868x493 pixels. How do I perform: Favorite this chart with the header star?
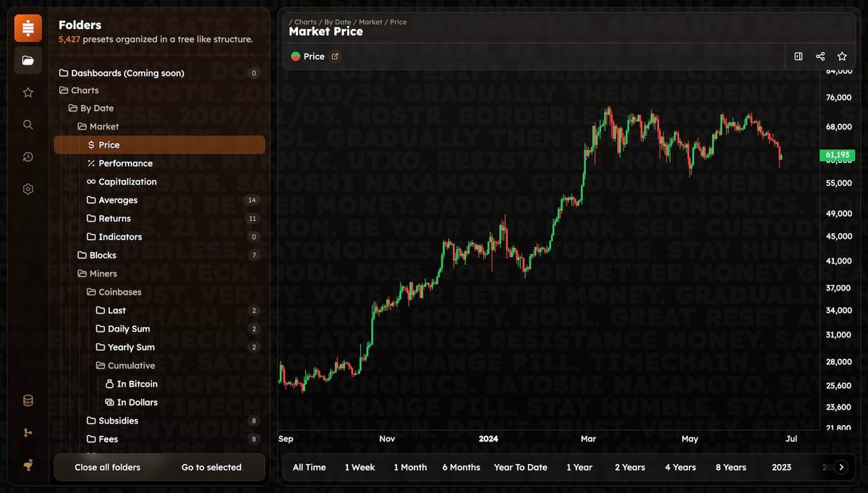(842, 56)
